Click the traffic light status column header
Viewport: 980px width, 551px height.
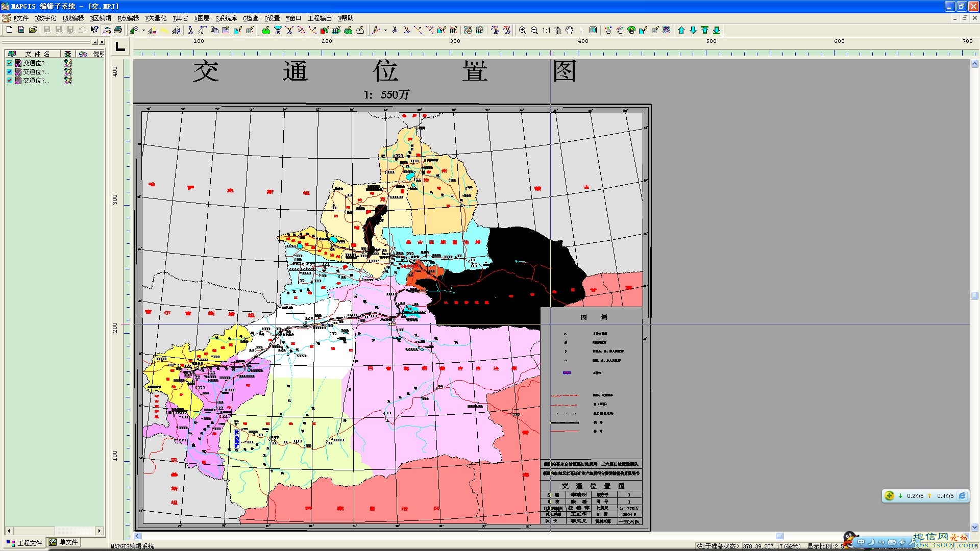pyautogui.click(x=68, y=54)
